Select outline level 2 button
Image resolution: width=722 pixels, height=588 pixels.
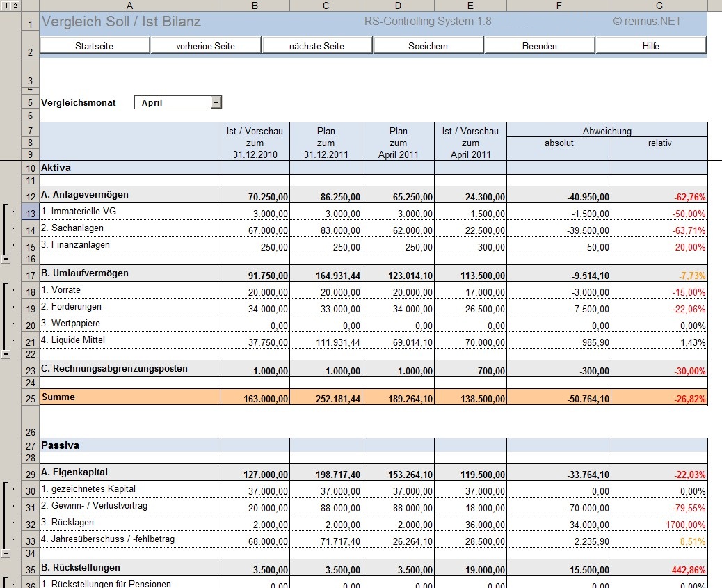tap(15, 5)
